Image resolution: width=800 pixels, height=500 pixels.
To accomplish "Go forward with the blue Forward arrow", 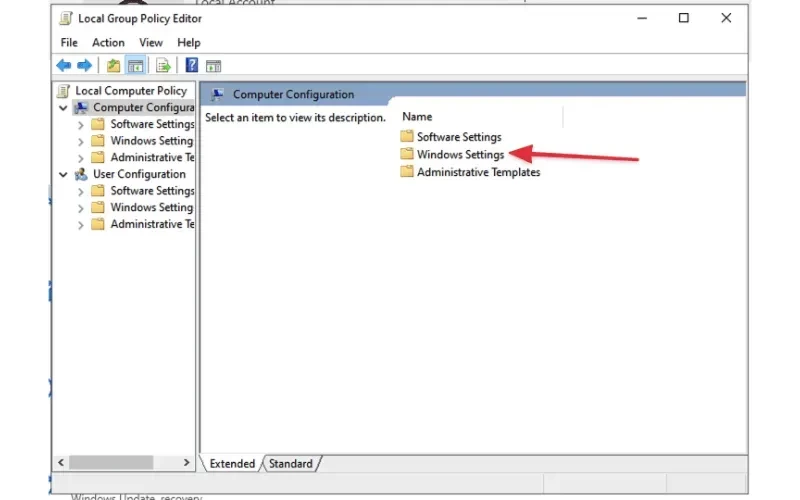I will 85,65.
